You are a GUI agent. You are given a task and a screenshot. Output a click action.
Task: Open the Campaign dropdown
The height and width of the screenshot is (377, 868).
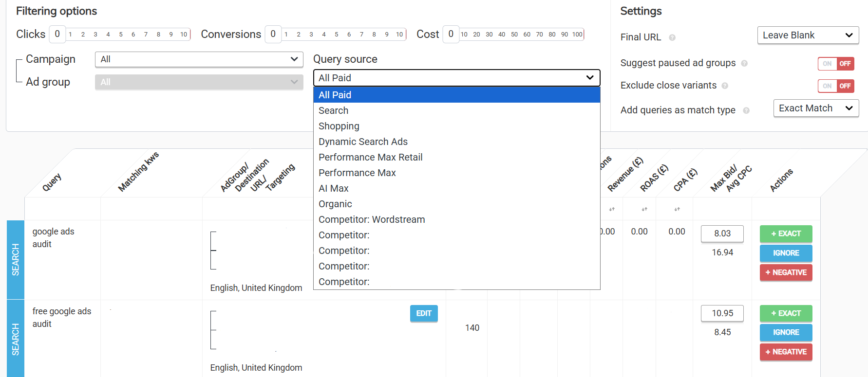tap(199, 59)
